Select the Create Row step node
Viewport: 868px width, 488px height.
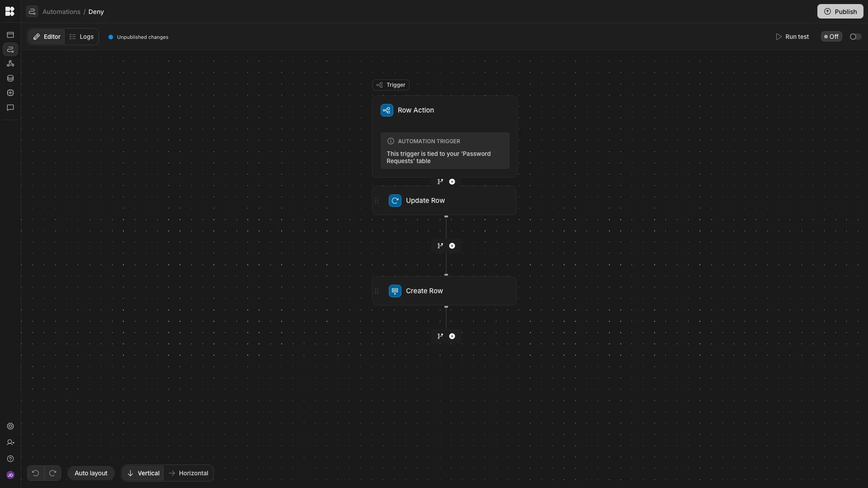click(444, 291)
